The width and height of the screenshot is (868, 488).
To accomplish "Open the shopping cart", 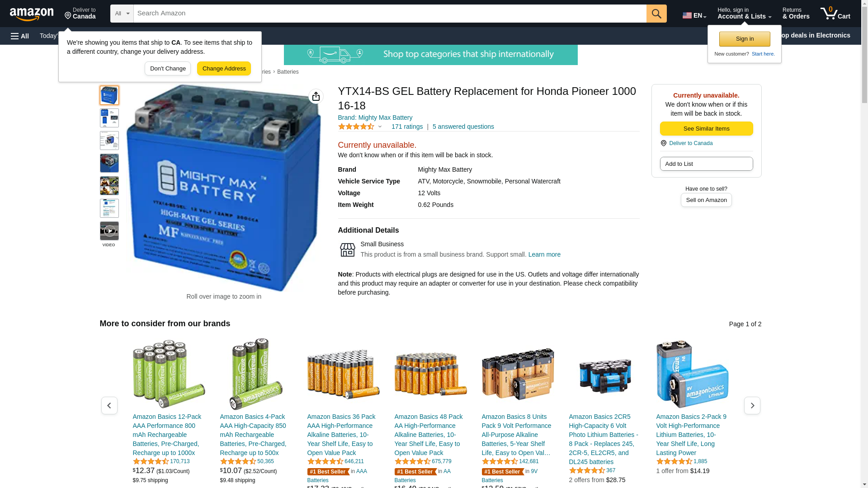I will coord(835,14).
